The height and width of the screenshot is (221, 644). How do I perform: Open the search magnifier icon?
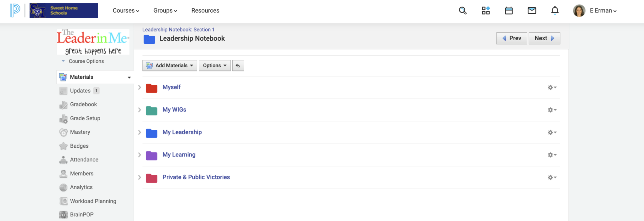(x=463, y=11)
